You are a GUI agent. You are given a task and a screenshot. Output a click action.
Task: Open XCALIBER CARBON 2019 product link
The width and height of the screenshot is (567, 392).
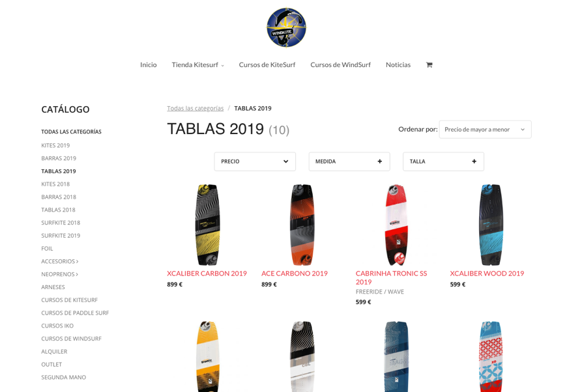(207, 273)
